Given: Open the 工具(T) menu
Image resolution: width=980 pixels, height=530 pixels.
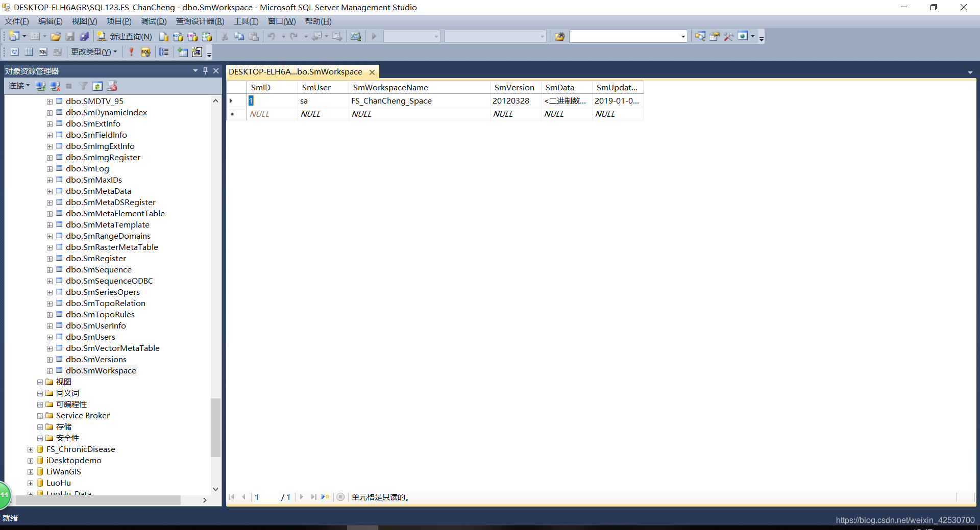Looking at the screenshot, I should tap(246, 21).
